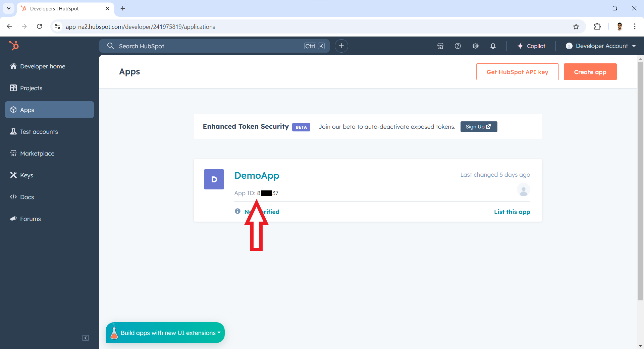Click List this app link
Screen dimensions: 644x349
[x=512, y=212]
